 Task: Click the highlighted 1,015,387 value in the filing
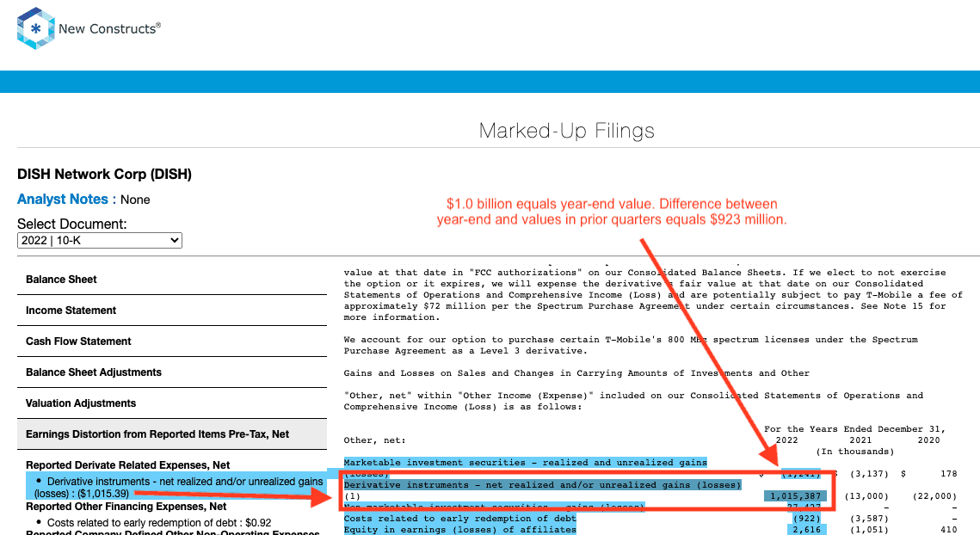click(795, 495)
